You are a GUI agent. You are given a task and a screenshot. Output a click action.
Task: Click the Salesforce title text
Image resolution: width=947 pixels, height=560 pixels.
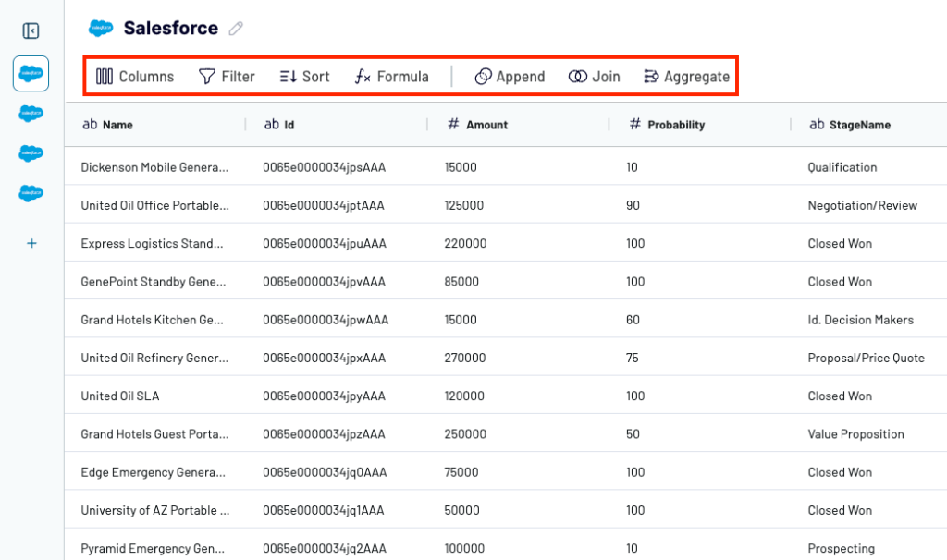[171, 28]
